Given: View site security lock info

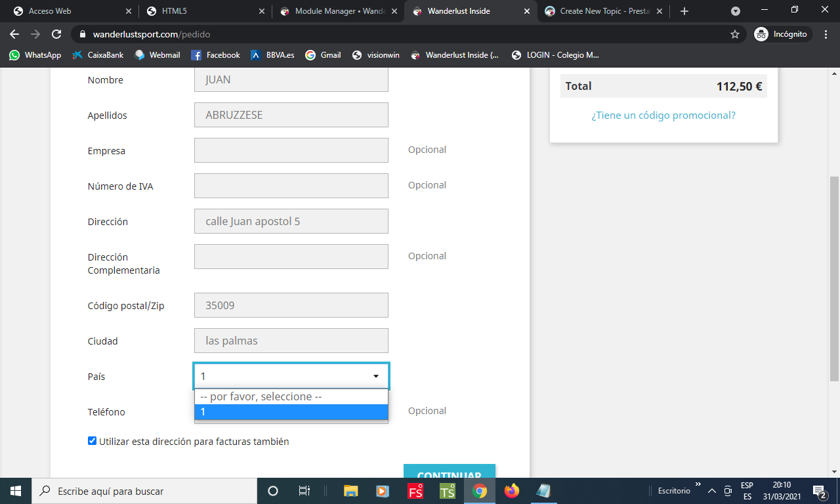Looking at the screenshot, I should [x=83, y=34].
